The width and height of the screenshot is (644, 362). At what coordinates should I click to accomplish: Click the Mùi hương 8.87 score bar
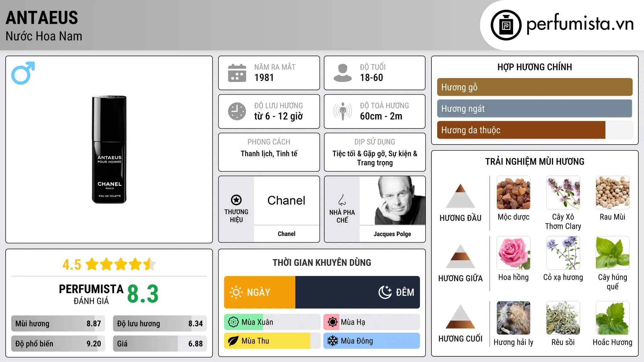click(x=58, y=324)
